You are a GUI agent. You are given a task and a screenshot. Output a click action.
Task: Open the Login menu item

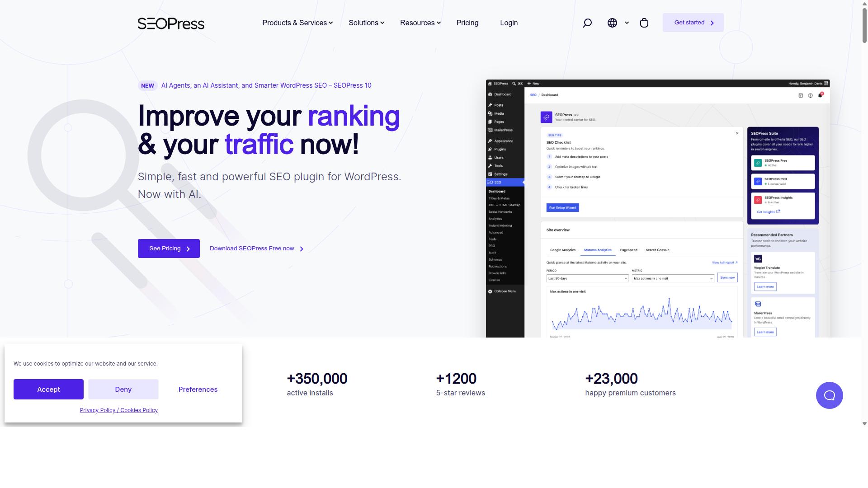pyautogui.click(x=509, y=23)
